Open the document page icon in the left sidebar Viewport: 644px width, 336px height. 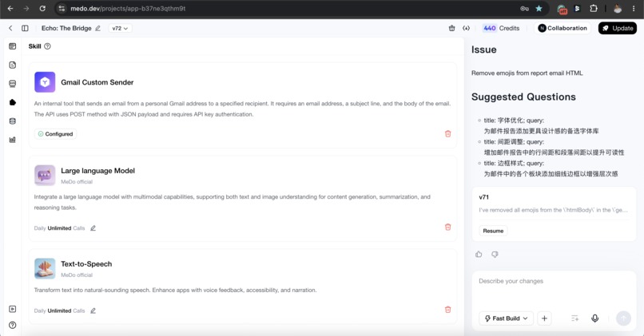12,65
